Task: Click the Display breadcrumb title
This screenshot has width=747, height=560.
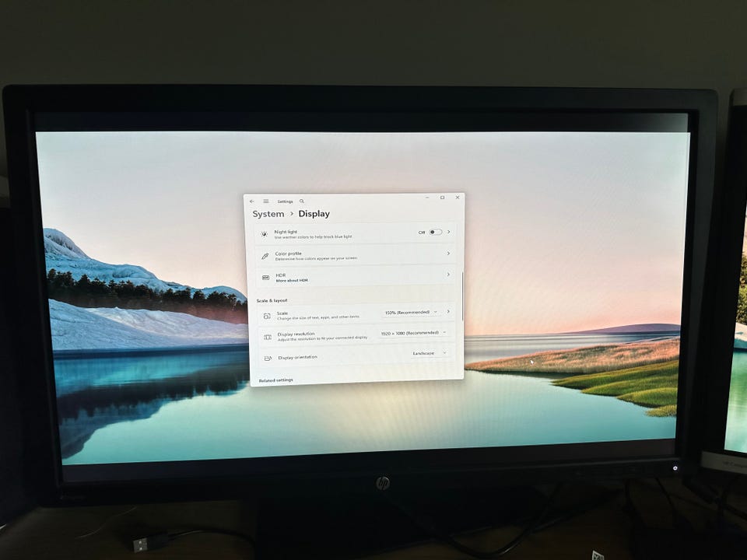Action: [314, 214]
